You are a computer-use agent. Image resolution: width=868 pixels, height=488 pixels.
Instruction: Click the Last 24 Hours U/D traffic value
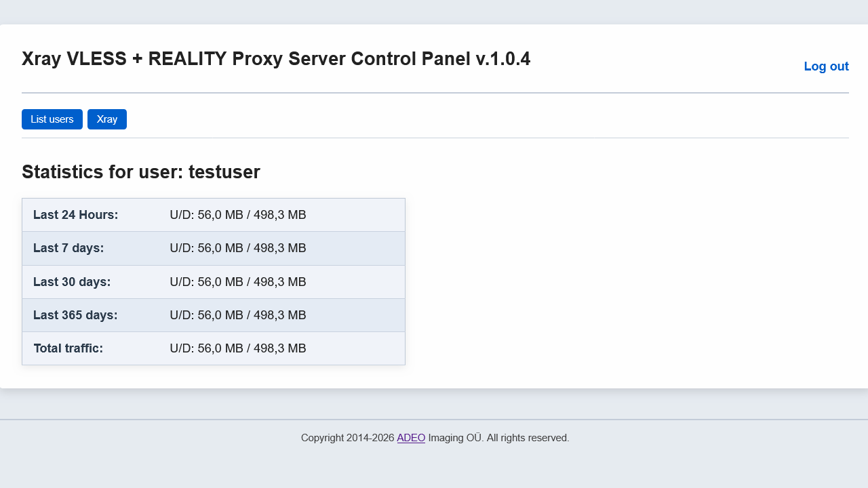tap(238, 215)
